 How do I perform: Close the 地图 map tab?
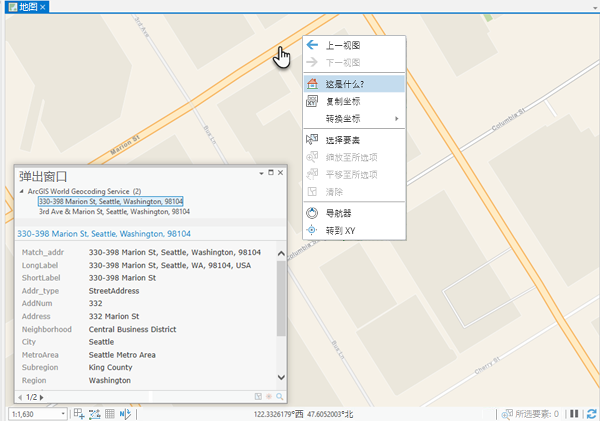pyautogui.click(x=42, y=7)
